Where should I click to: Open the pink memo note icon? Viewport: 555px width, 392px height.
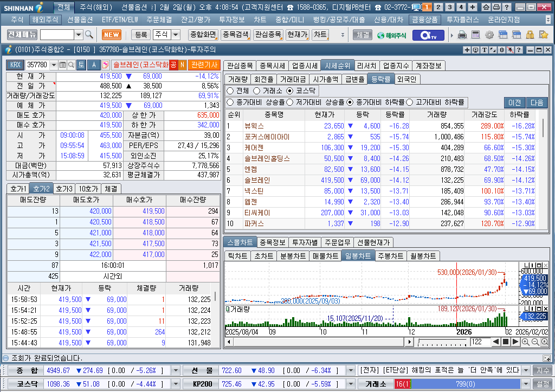pyautogui.click(x=105, y=65)
